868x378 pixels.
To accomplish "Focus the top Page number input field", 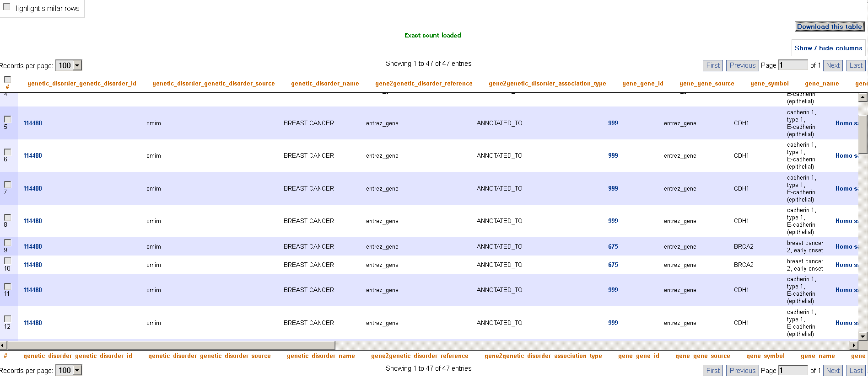I will coord(793,65).
